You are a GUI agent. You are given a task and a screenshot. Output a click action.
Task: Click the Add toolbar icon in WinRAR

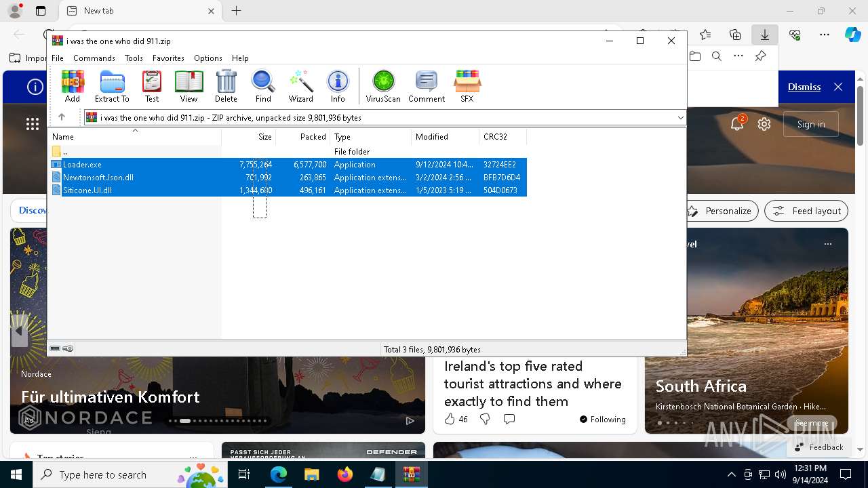[73, 86]
